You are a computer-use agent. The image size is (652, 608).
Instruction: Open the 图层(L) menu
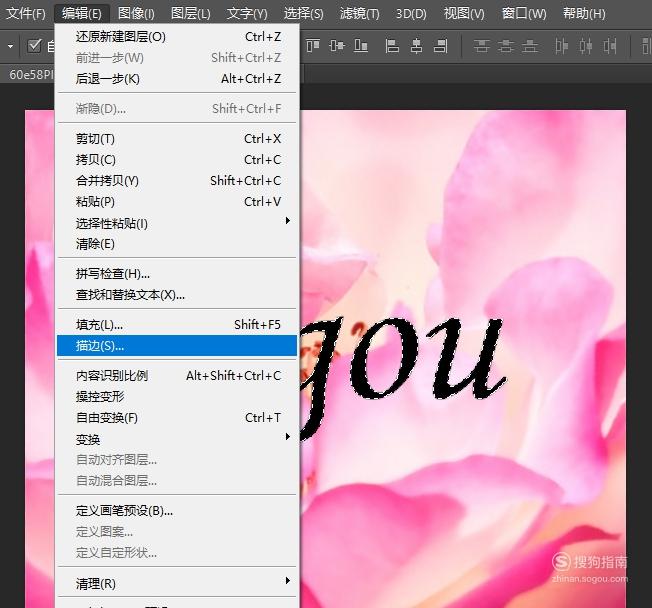190,14
